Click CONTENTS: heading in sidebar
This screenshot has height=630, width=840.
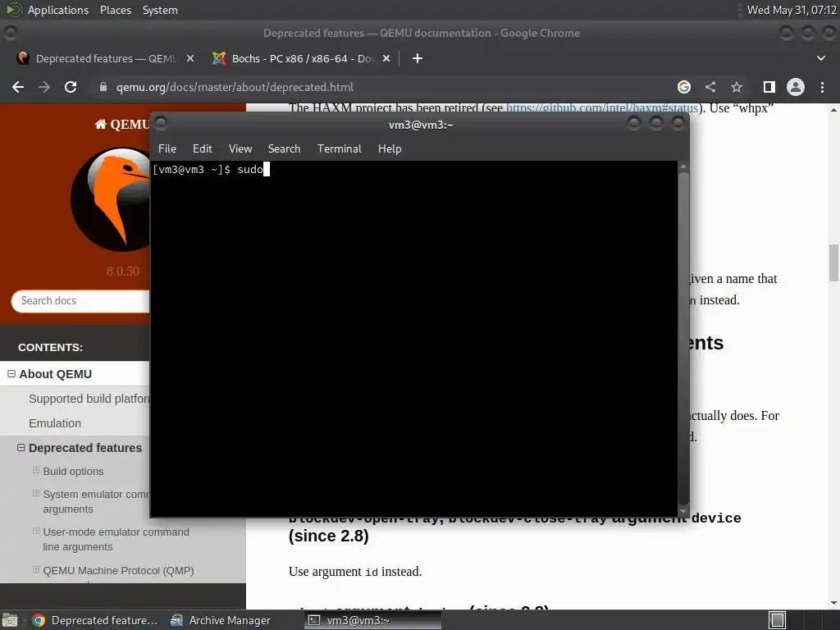tap(50, 347)
